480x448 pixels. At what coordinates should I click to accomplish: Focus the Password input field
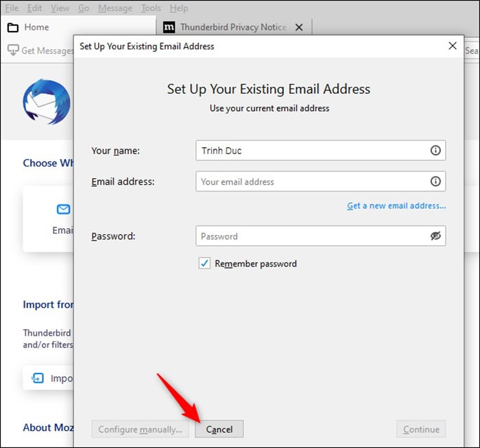click(x=320, y=236)
